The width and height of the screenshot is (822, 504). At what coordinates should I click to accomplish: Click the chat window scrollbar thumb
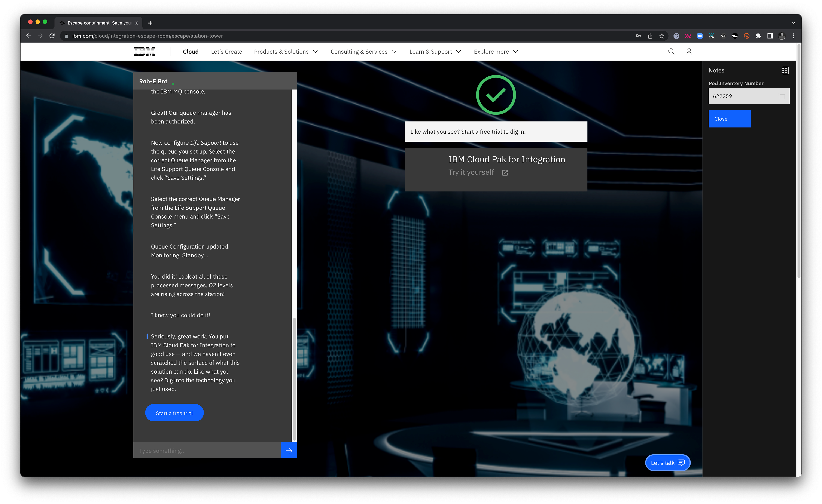click(294, 379)
